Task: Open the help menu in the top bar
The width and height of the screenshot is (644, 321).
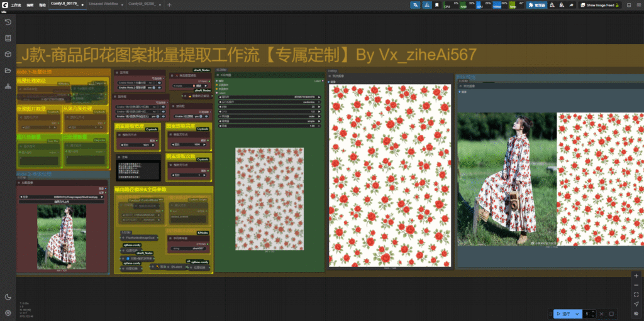Action: (x=42, y=5)
